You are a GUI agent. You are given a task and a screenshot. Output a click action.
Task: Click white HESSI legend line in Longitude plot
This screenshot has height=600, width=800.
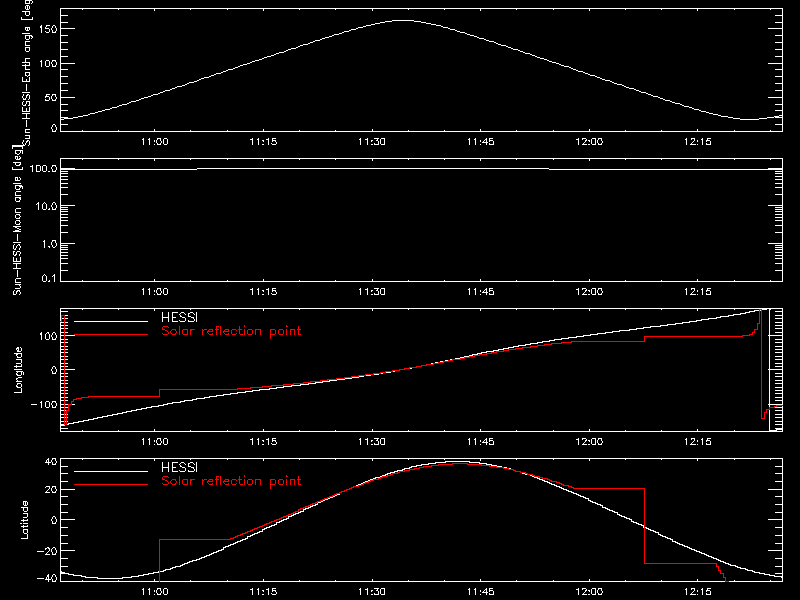point(111,321)
